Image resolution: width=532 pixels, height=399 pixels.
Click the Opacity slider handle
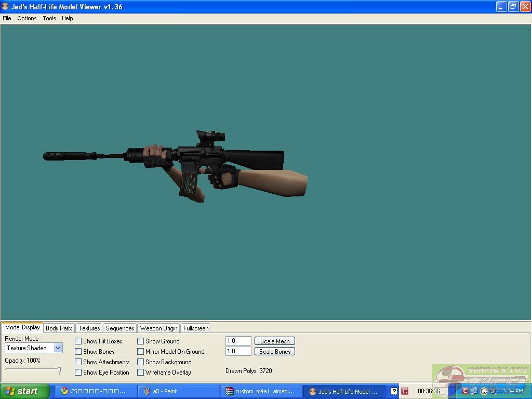coord(59,370)
